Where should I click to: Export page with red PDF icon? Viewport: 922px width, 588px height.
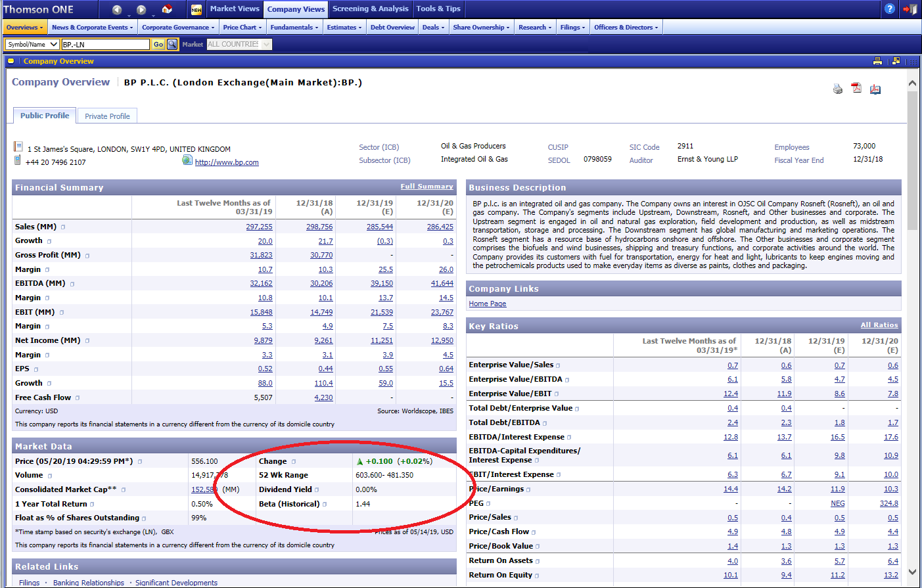(856, 88)
